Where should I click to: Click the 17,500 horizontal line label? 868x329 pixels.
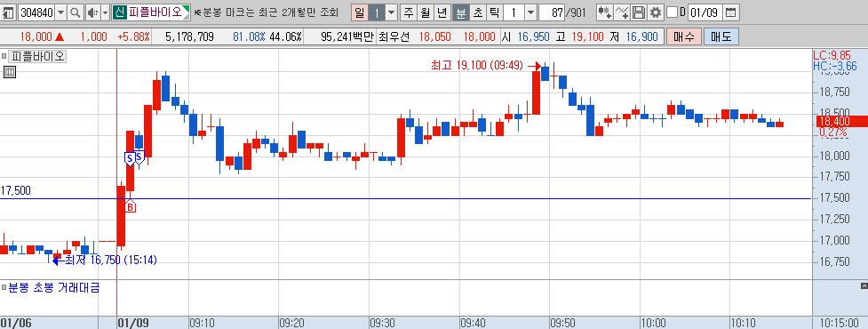[15, 190]
